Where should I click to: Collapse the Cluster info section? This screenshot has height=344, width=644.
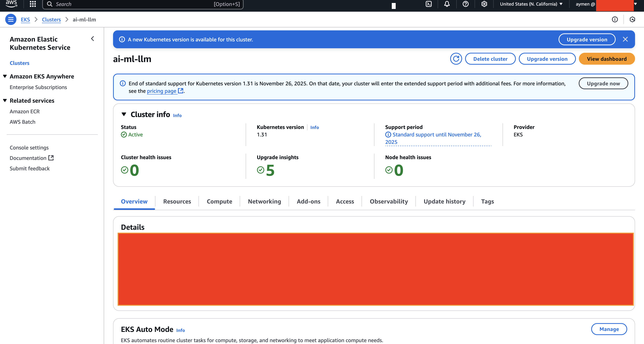(124, 114)
